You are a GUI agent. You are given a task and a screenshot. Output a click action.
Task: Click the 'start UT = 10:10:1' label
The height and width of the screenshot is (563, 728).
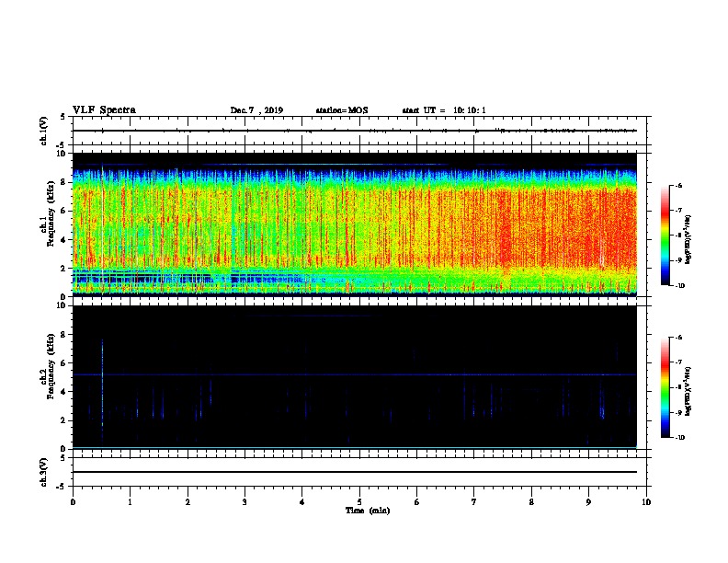click(444, 110)
